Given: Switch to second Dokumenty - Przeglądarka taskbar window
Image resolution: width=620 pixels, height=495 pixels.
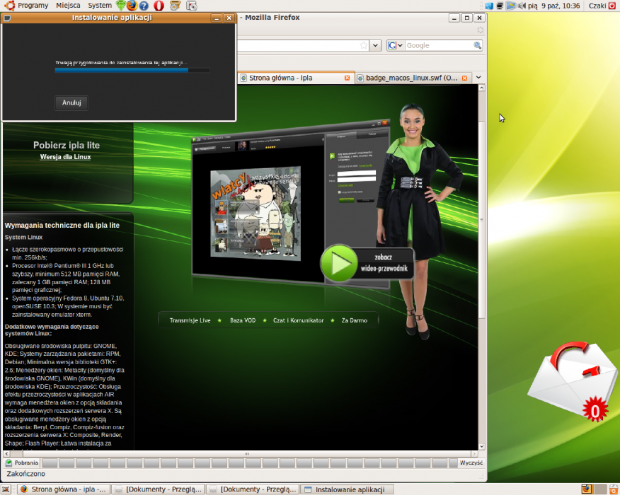Looking at the screenshot, I should point(253,489).
